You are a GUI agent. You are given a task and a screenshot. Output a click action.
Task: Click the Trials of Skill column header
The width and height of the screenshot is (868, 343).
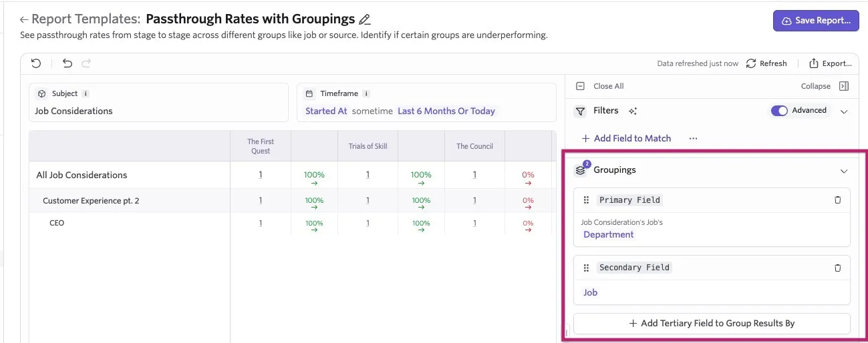click(x=368, y=146)
